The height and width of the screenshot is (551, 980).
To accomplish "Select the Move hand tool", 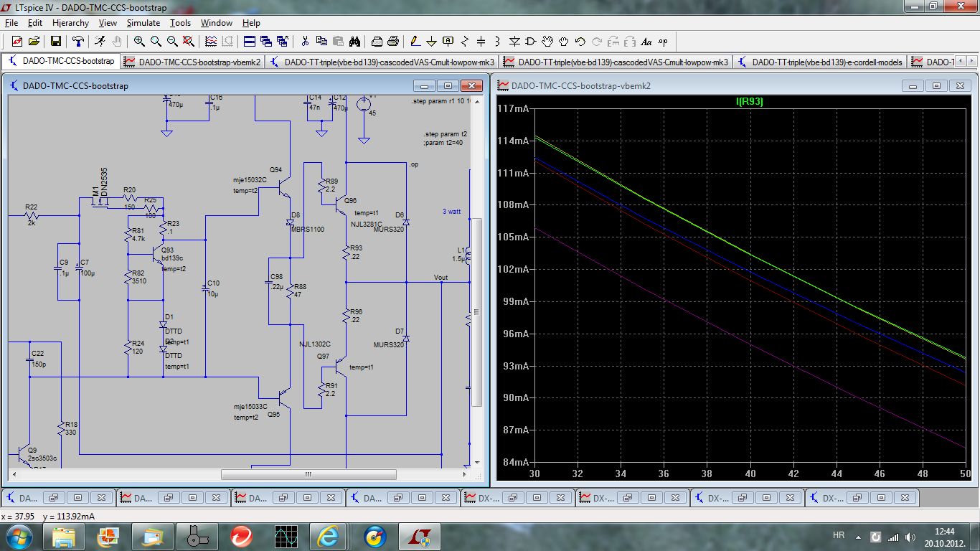I will click(547, 42).
